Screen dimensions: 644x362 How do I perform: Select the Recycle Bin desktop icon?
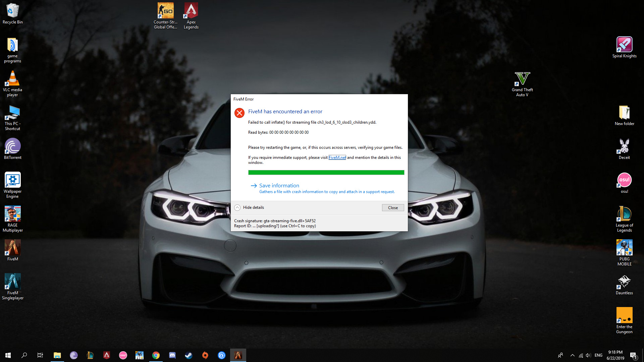coord(13,13)
